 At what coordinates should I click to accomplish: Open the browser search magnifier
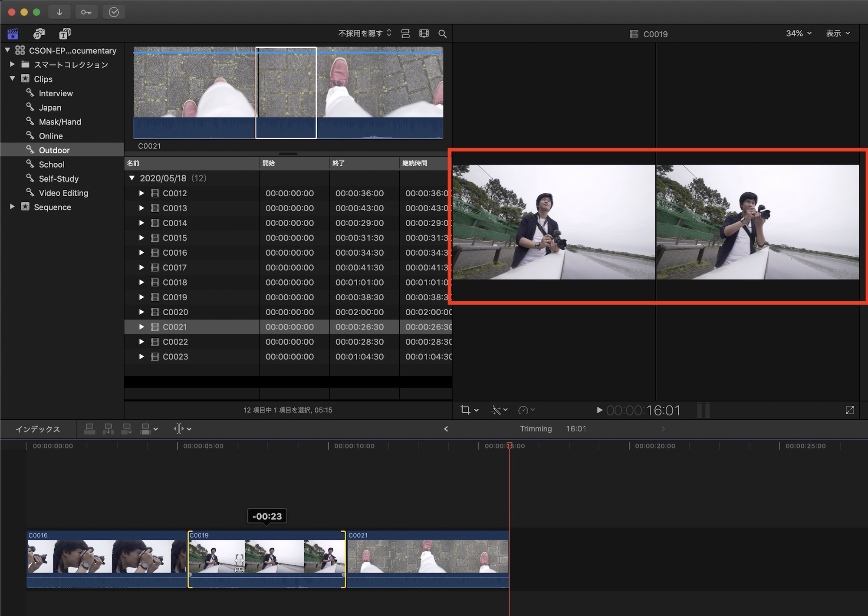pyautogui.click(x=442, y=33)
